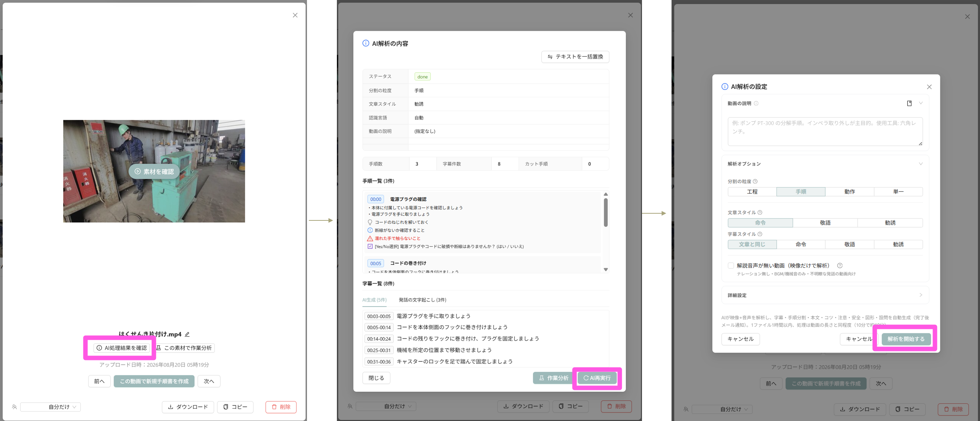Click the help icon after 解説音声が無い動画 option
Viewport: 980px width, 421px height.
(x=840, y=266)
